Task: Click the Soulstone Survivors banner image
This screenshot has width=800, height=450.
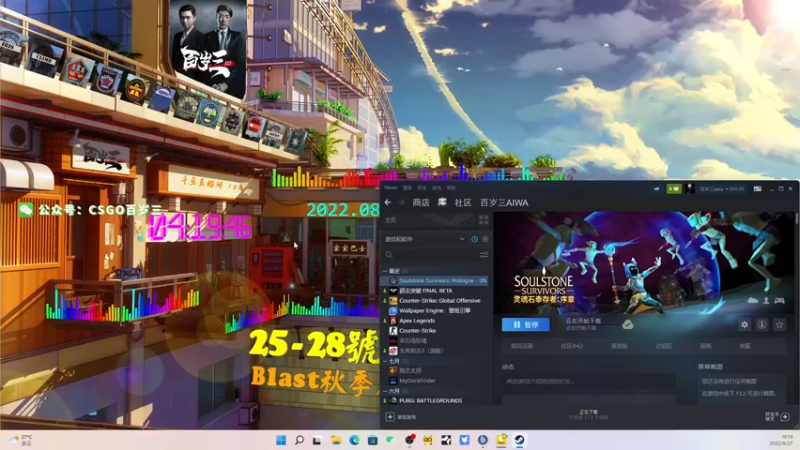Action: click(644, 261)
